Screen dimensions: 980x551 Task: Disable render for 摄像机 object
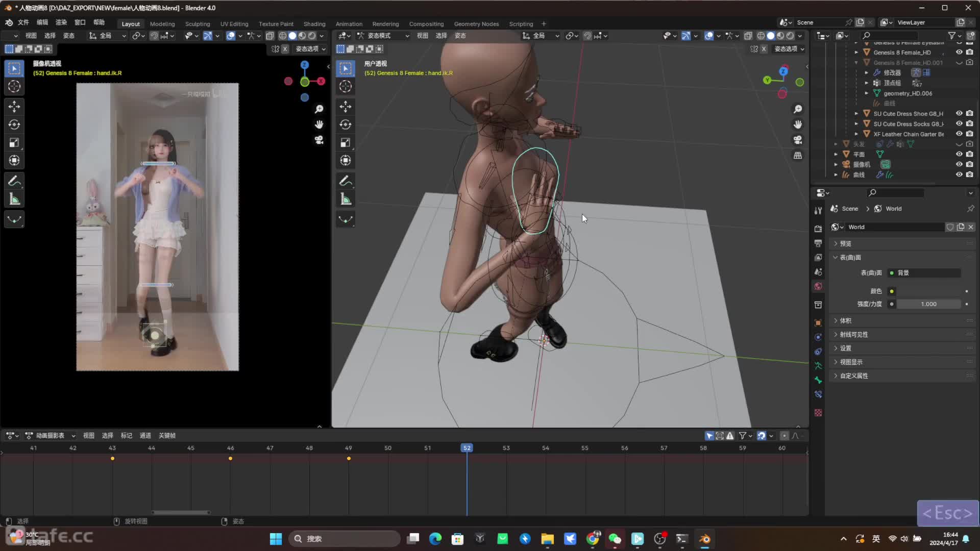(969, 164)
